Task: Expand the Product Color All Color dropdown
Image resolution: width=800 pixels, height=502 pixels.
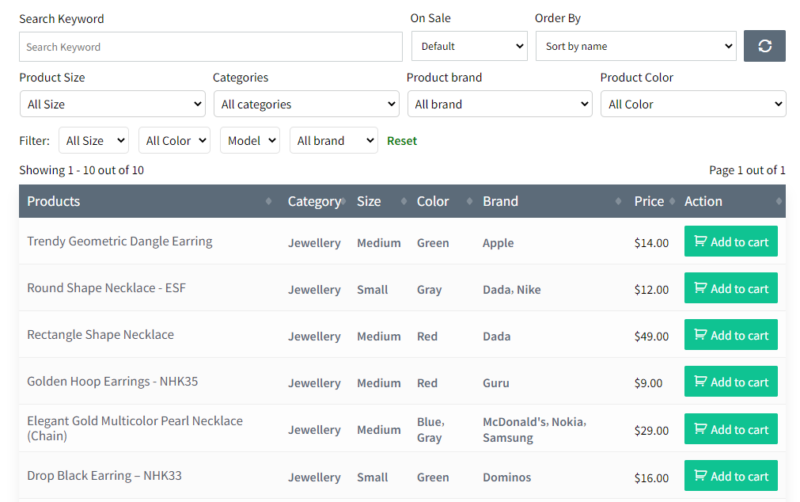Action: pyautogui.click(x=693, y=104)
